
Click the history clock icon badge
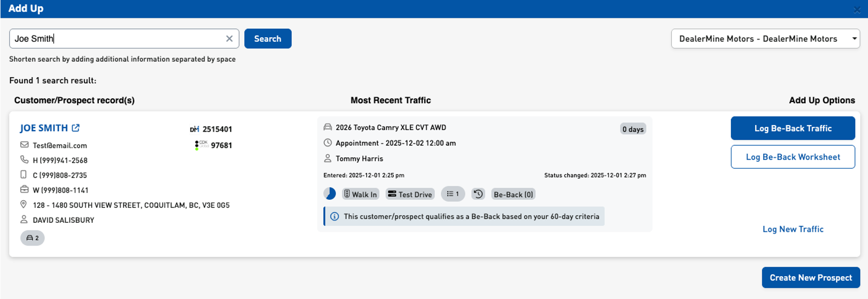(478, 194)
